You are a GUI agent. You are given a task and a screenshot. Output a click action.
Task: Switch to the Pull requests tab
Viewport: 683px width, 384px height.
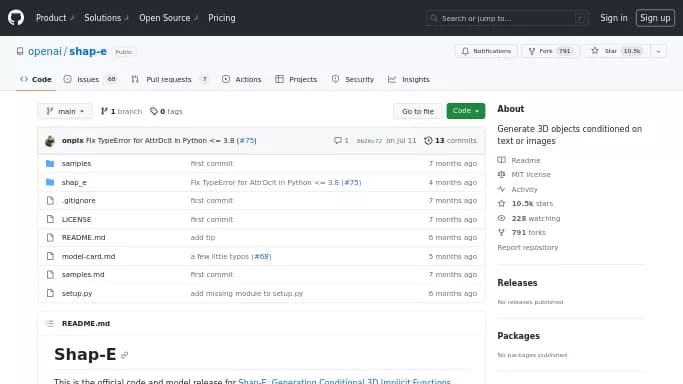point(169,79)
